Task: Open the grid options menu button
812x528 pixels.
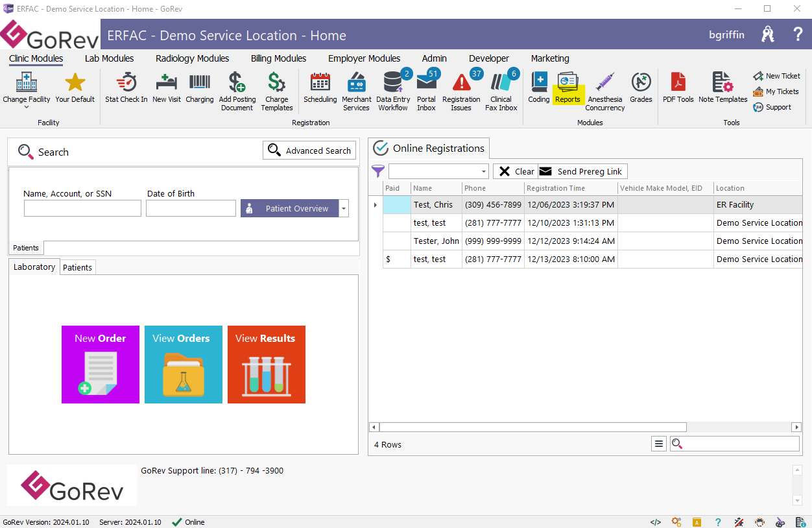Action: pos(659,444)
